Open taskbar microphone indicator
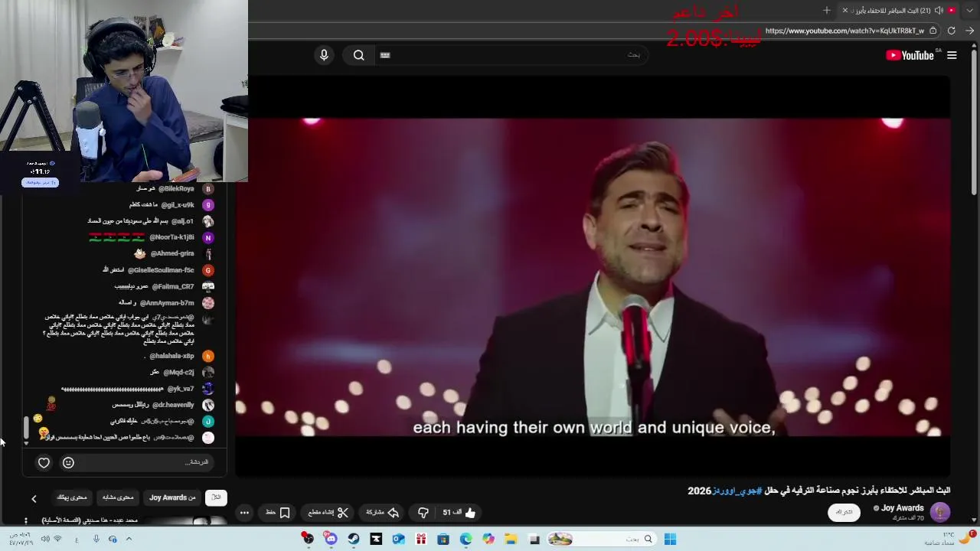980x551 pixels. 96,540
